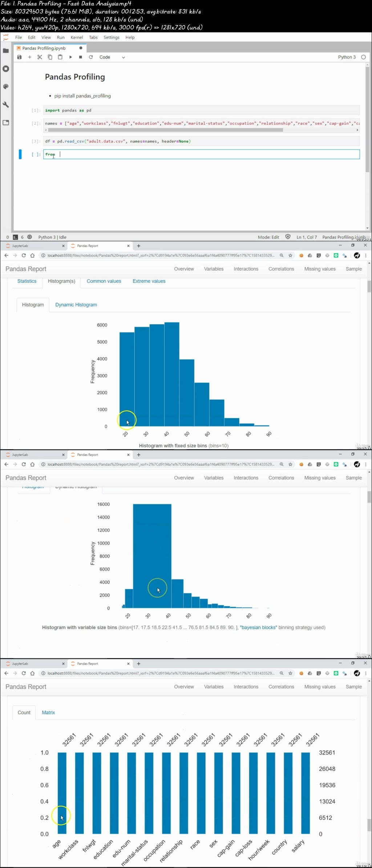Paste cell from the clipboard icon
The height and width of the screenshot is (868, 372).
pos(60,57)
